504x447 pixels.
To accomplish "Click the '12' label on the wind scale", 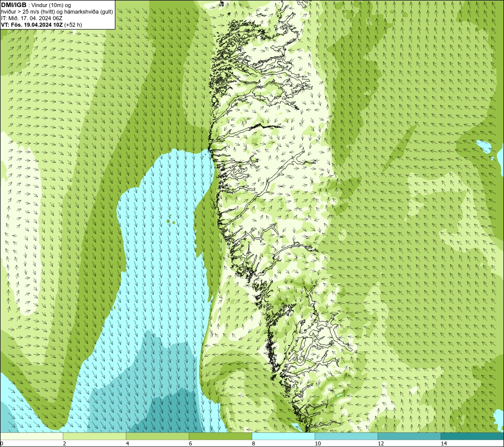I will [x=381, y=443].
